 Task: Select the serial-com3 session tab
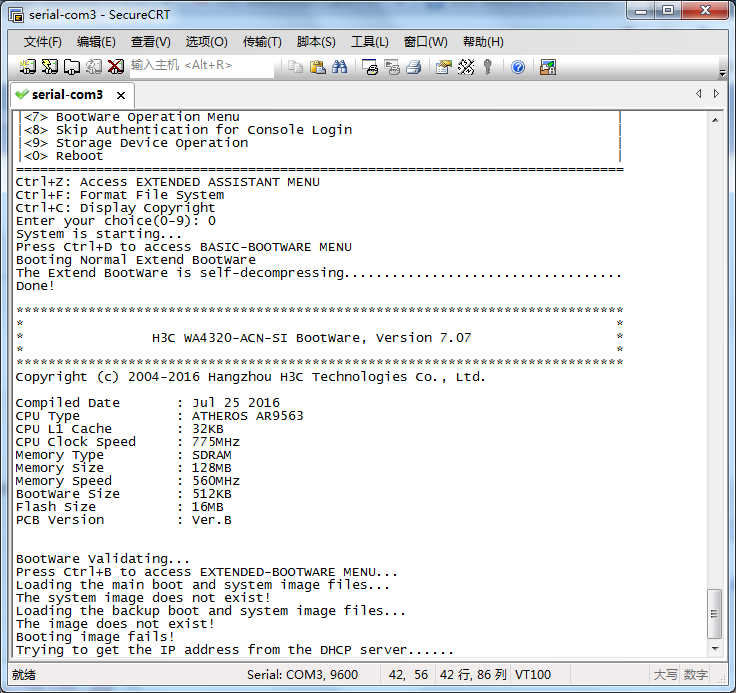pos(67,95)
